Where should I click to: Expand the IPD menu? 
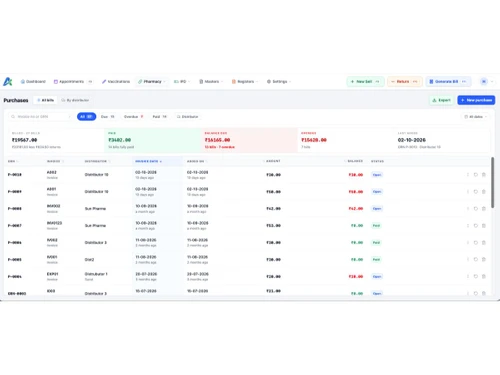pos(182,81)
